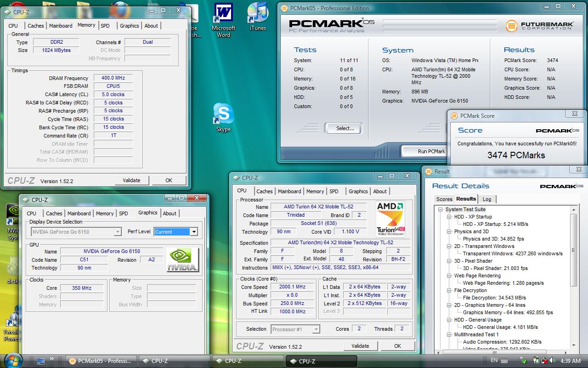588x368 pixels.
Task: Switch to the Caches tab in the CPU-Z Memory window
Action: coord(35,26)
